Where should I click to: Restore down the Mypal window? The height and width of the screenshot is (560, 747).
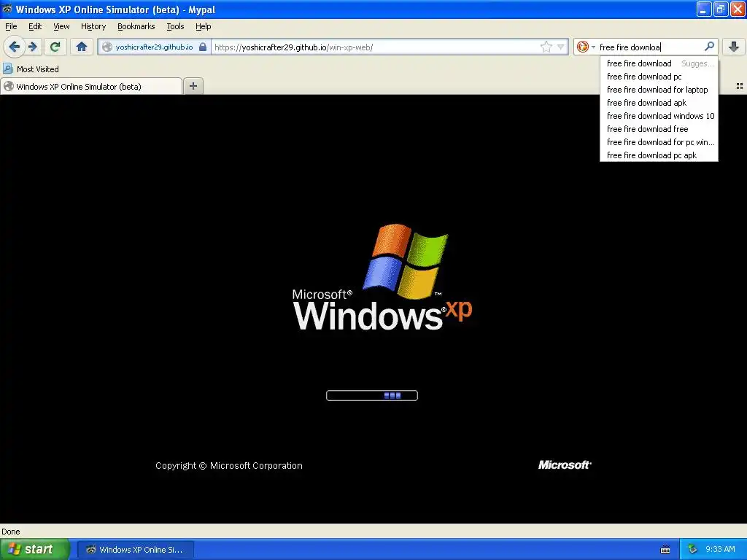point(721,9)
